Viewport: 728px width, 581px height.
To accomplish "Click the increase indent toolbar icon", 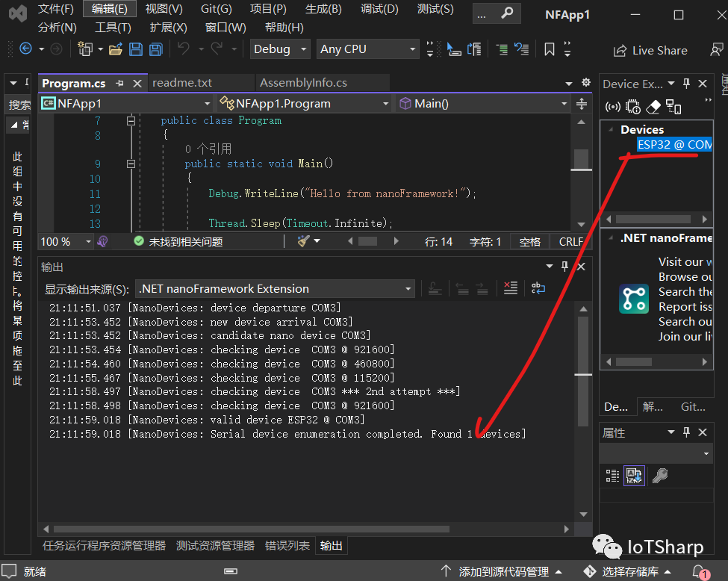I will (x=502, y=49).
